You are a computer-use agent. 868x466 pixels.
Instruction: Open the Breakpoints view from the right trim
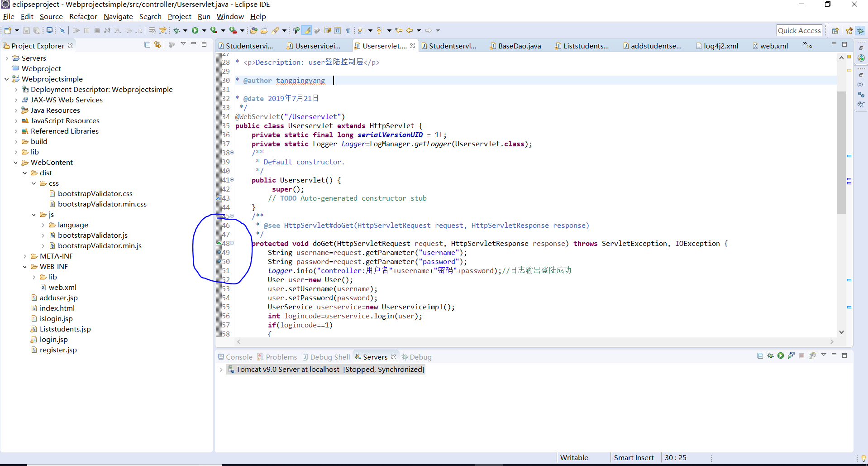861,95
